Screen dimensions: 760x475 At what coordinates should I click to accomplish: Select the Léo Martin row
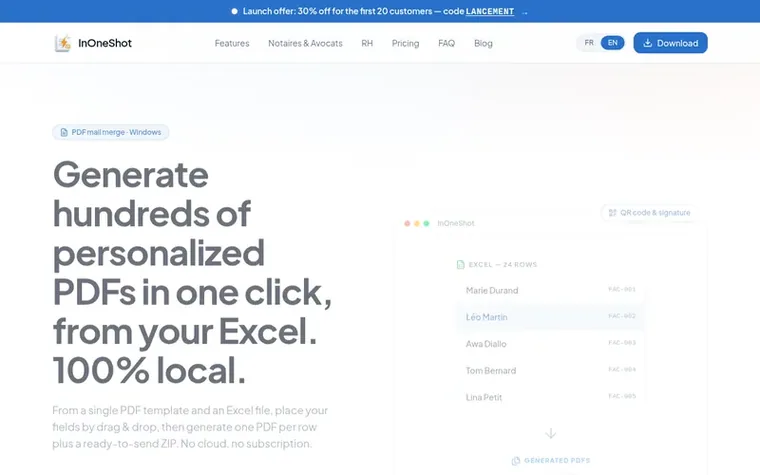point(550,317)
